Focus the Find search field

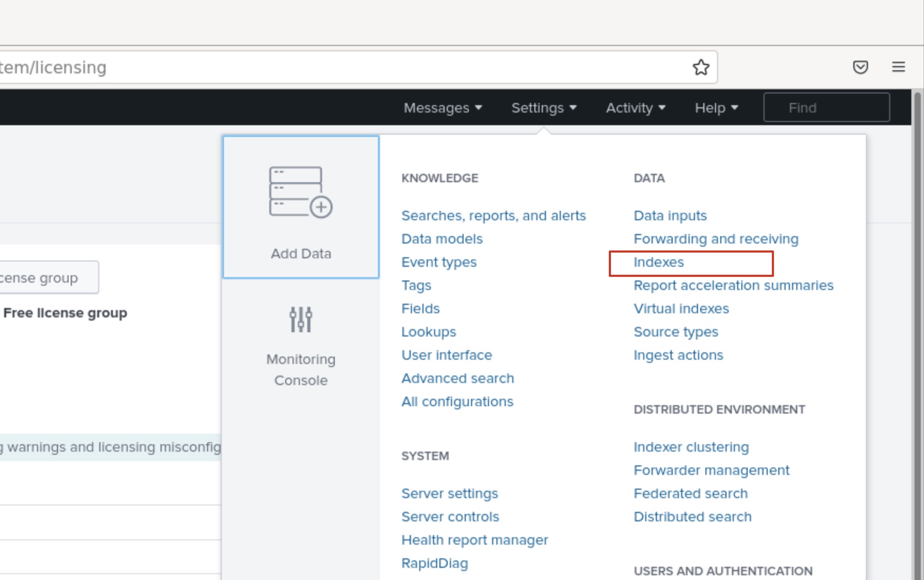(x=826, y=108)
